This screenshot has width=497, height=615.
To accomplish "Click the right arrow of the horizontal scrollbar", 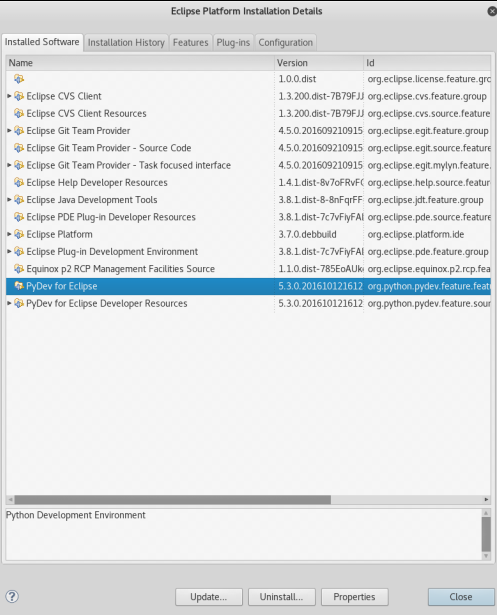I will pyautogui.click(x=486, y=500).
